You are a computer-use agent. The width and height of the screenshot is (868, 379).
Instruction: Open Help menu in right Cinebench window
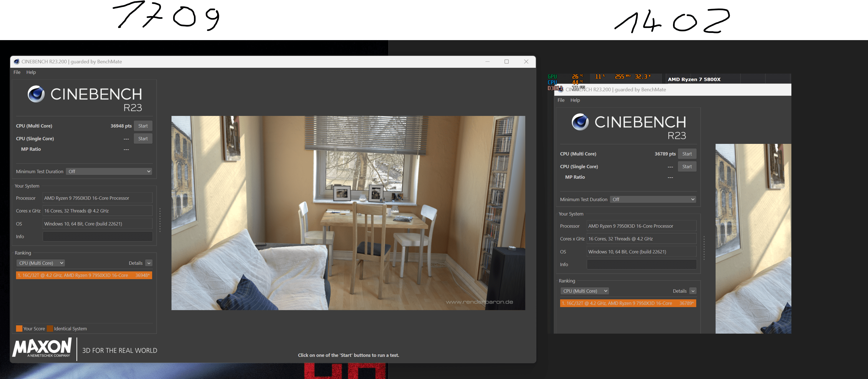pos(575,100)
